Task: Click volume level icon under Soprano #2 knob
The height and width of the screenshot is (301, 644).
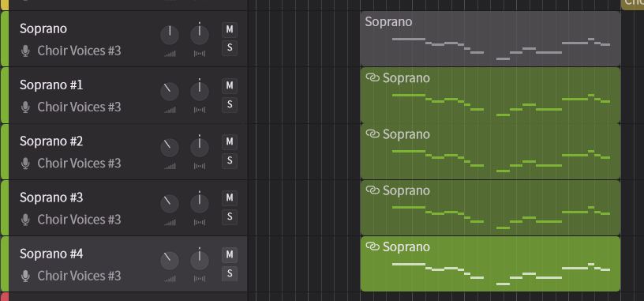Action: click(x=170, y=166)
